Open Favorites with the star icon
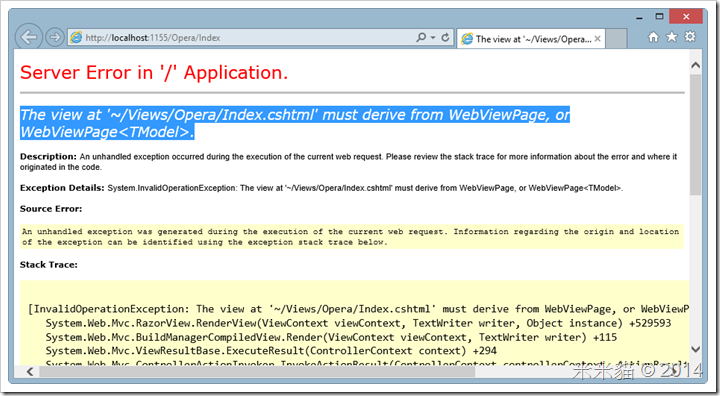The height and width of the screenshot is (396, 720). [671, 37]
